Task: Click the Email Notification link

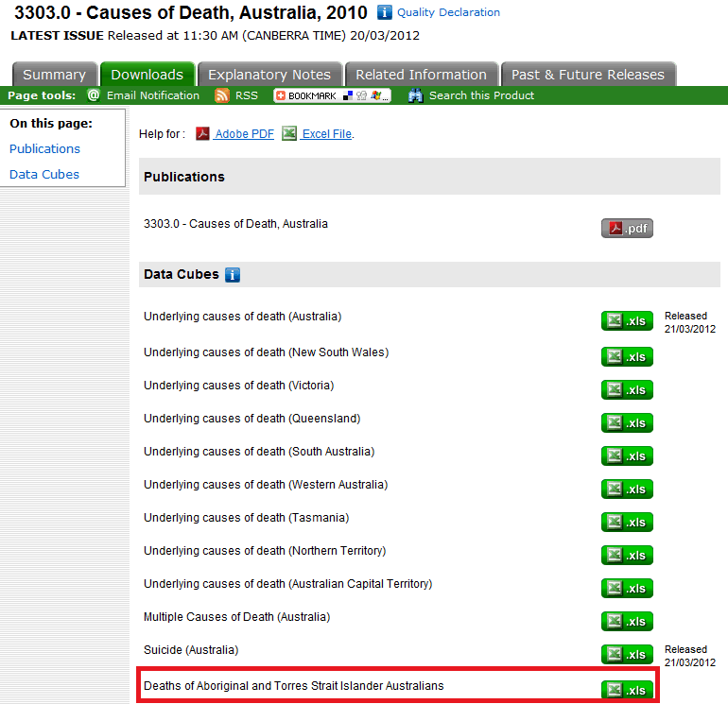Action: coord(152,95)
